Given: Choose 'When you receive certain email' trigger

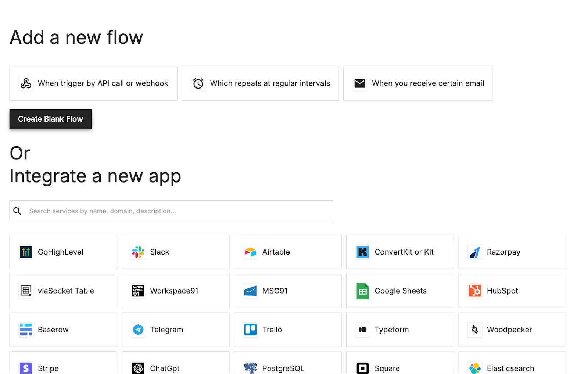Looking at the screenshot, I should click(x=418, y=83).
